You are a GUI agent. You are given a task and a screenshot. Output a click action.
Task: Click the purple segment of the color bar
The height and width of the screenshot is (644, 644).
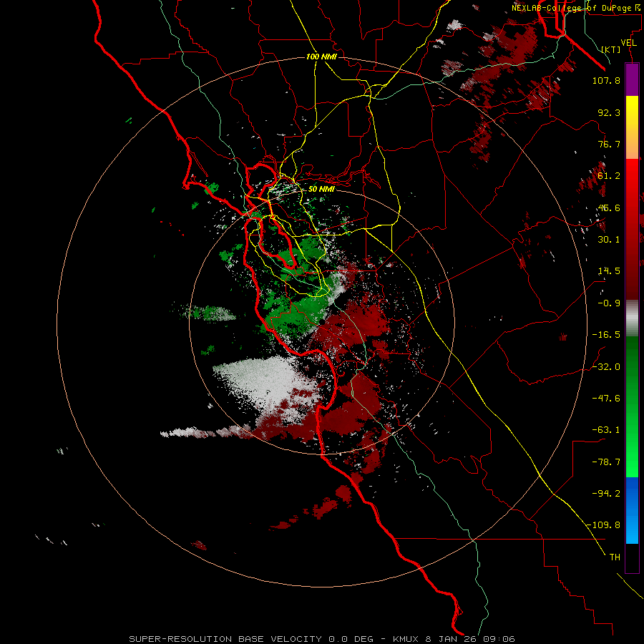pyautogui.click(x=632, y=80)
